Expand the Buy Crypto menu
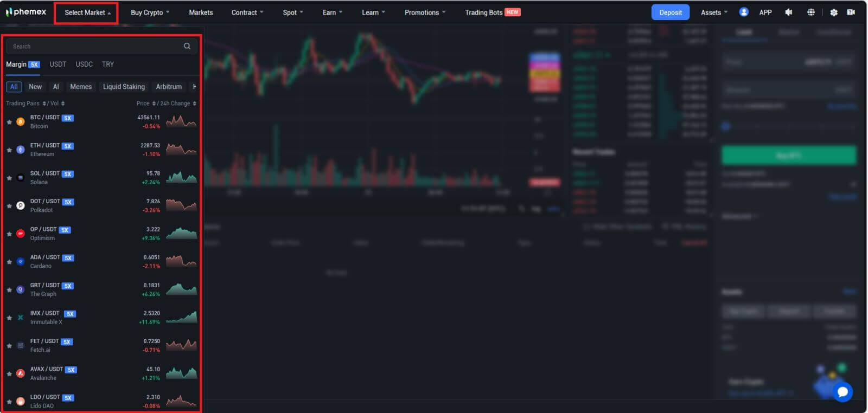 (150, 12)
